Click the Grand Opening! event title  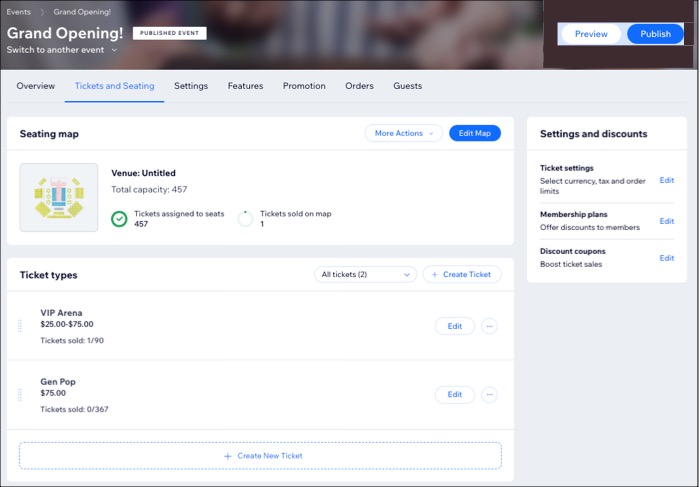point(65,33)
